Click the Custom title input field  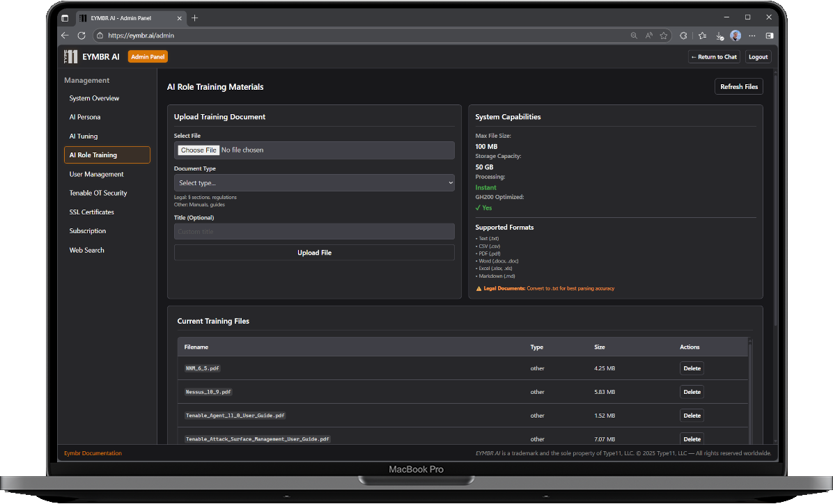(x=314, y=231)
